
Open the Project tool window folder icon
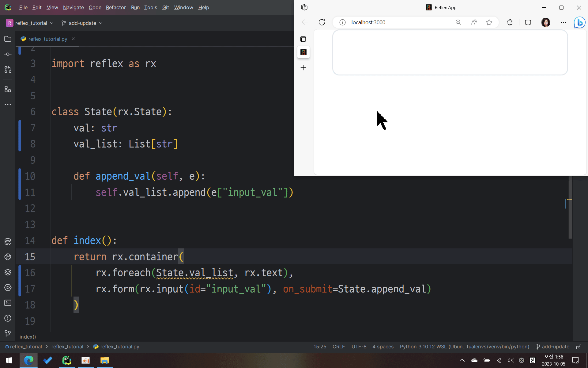(8, 39)
